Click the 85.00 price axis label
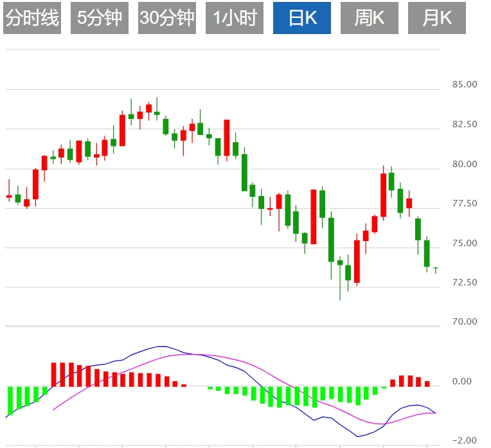The height and width of the screenshot is (448, 491). [x=464, y=84]
